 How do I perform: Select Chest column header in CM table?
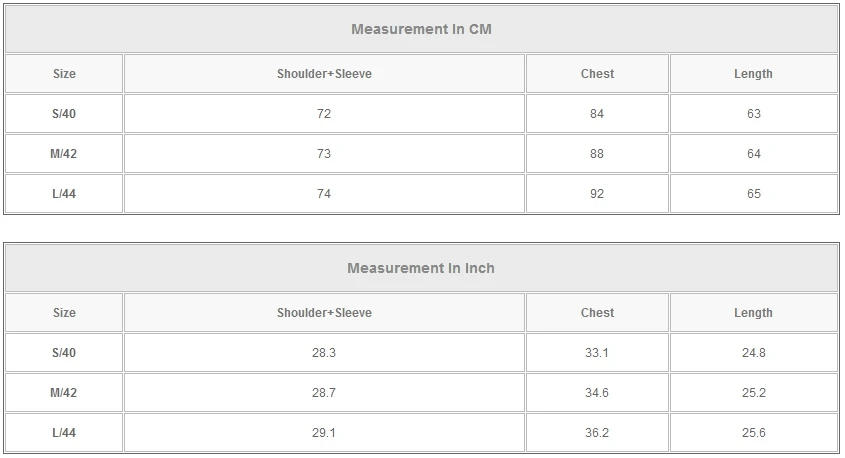[597, 74]
